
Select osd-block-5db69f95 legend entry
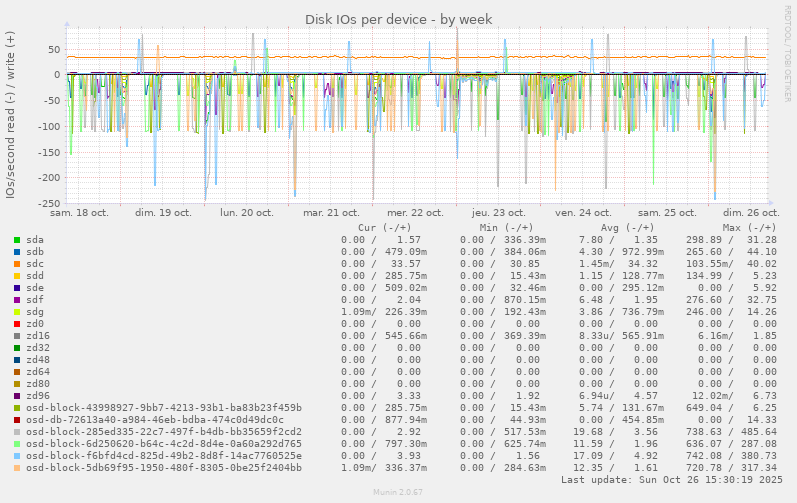pyautogui.click(x=163, y=468)
